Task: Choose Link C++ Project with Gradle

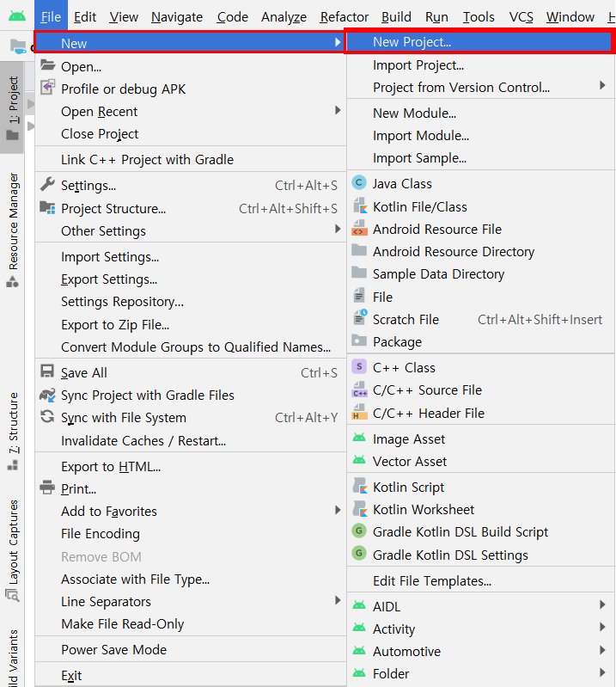Action: (191, 159)
